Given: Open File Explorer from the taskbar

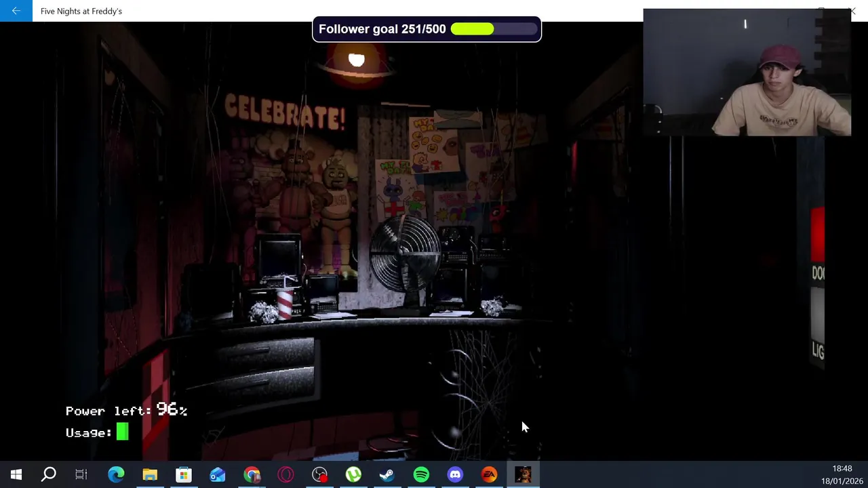Looking at the screenshot, I should (150, 474).
